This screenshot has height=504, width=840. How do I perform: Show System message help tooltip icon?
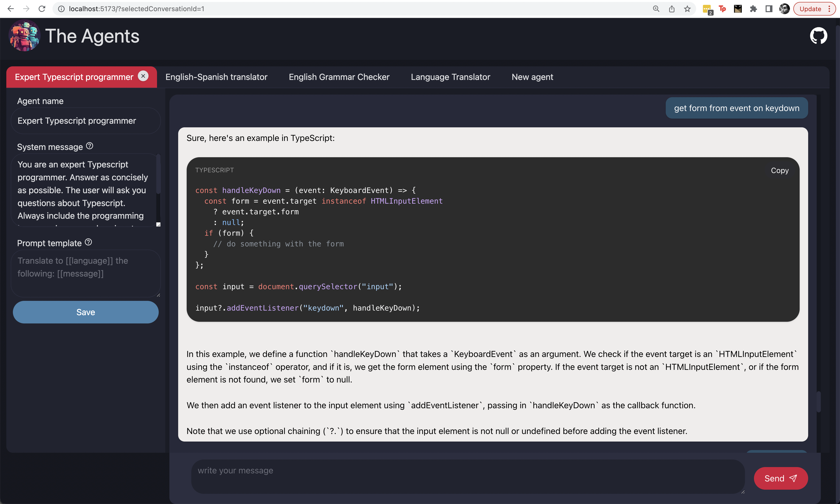(x=90, y=146)
